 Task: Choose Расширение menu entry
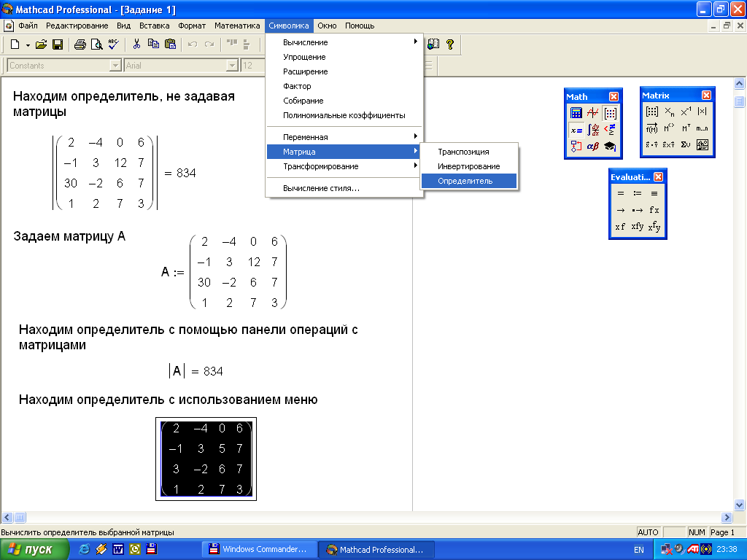(344, 71)
